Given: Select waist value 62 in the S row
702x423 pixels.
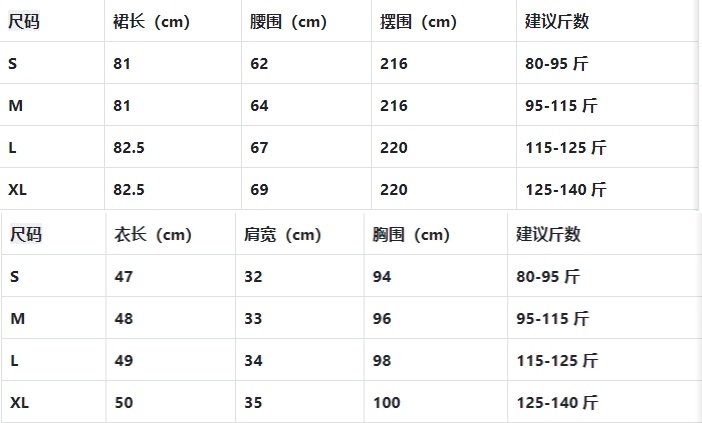Looking at the screenshot, I should coord(259,64).
